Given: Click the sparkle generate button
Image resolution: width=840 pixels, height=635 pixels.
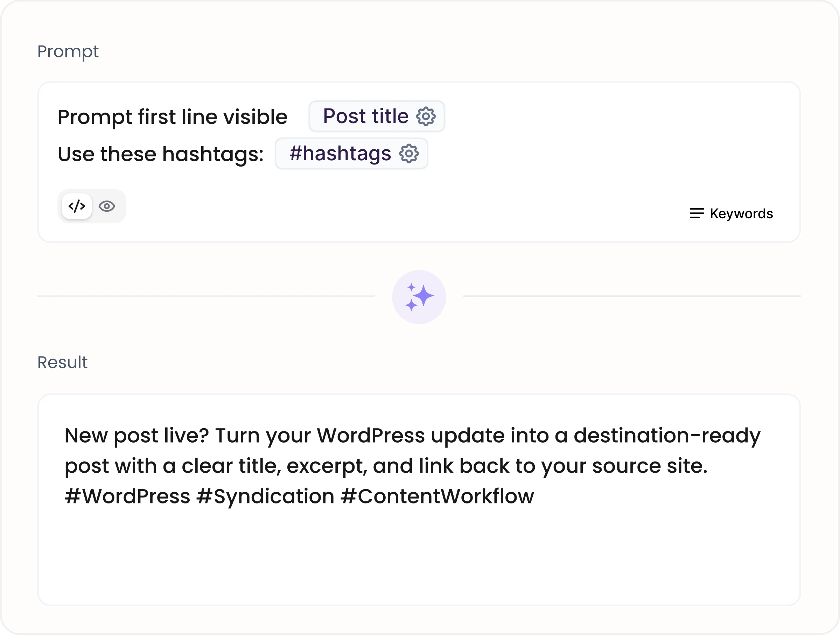Looking at the screenshot, I should pyautogui.click(x=419, y=297).
